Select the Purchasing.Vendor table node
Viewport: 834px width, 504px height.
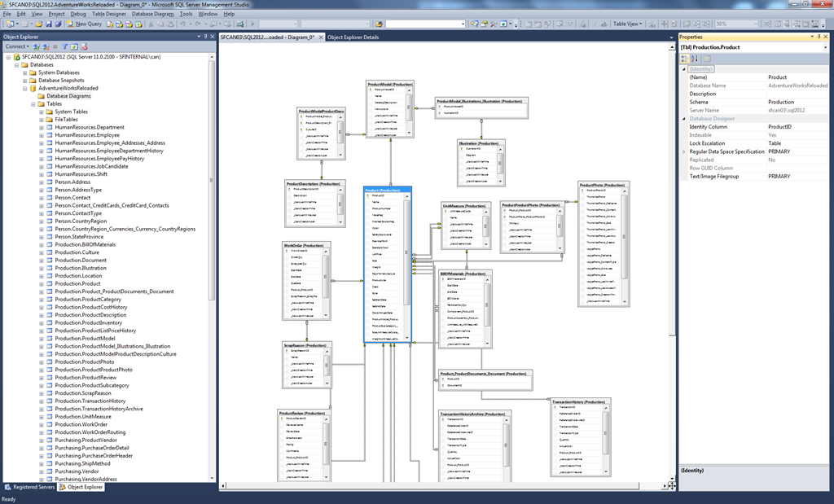tap(77, 471)
